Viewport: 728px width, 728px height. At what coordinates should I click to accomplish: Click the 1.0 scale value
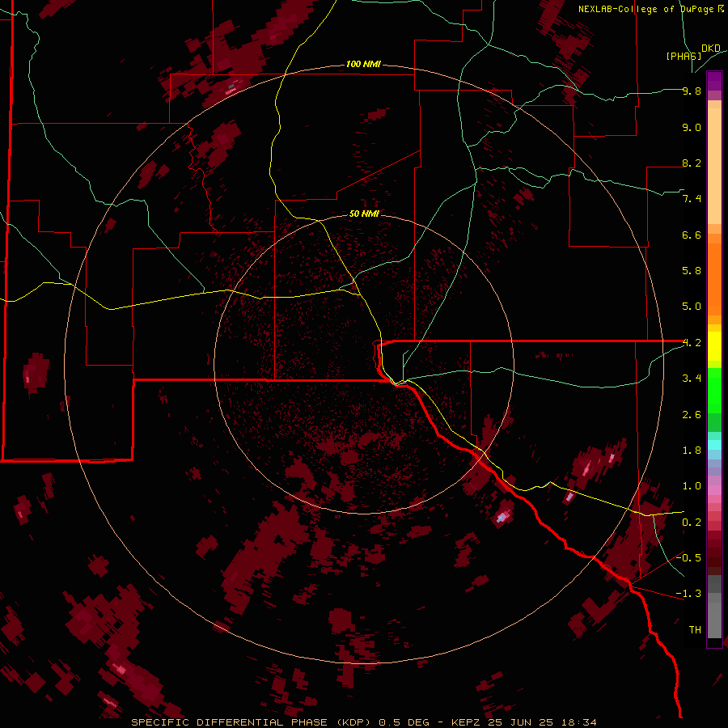pyautogui.click(x=692, y=486)
